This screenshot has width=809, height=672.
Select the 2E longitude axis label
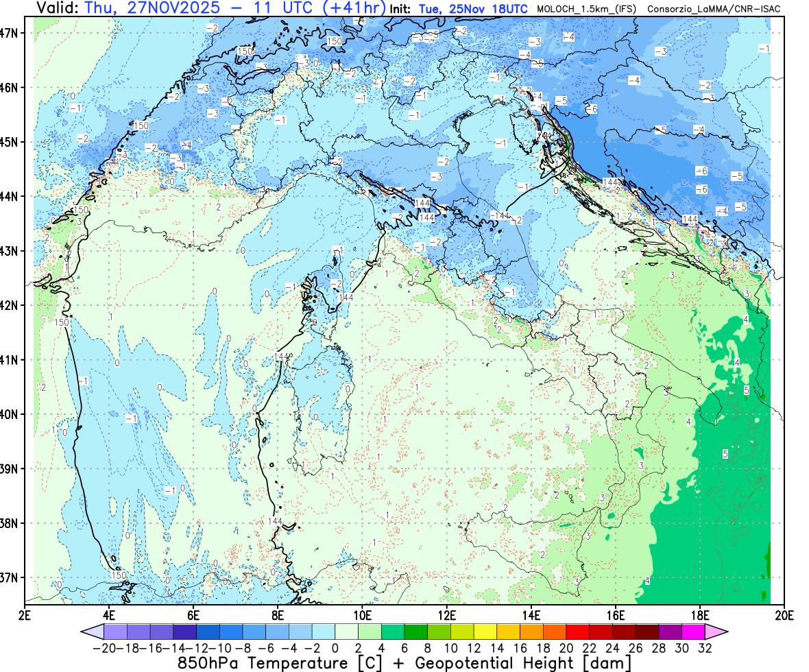pyautogui.click(x=25, y=614)
